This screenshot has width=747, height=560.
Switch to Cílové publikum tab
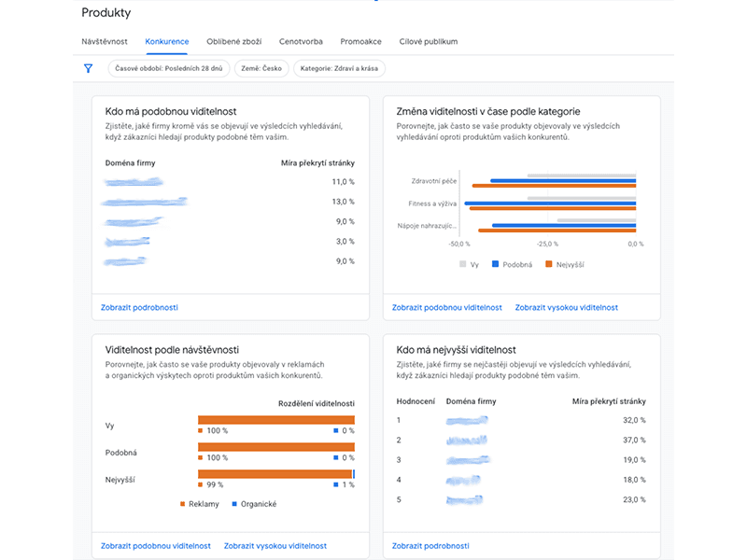[x=429, y=41]
